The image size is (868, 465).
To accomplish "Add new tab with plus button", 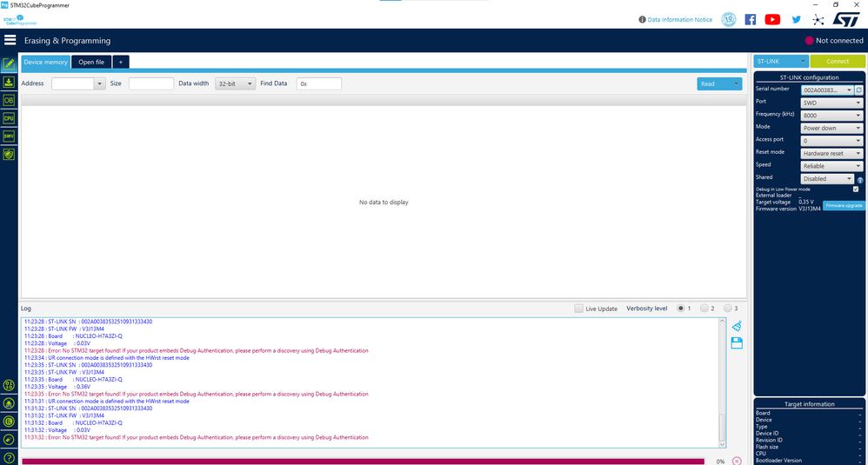I will coord(121,62).
